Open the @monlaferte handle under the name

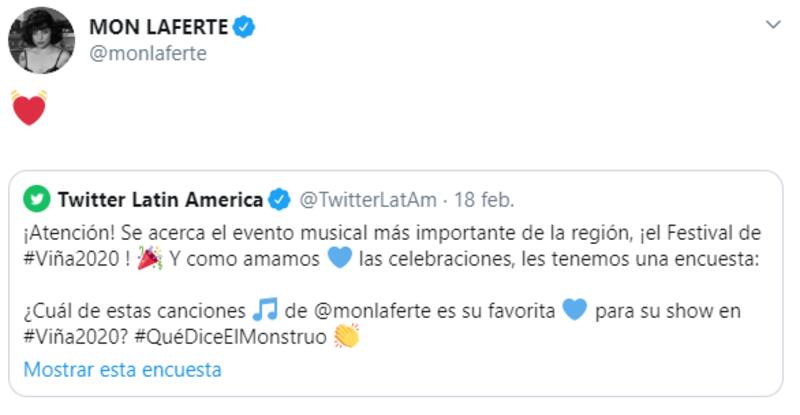[148, 54]
